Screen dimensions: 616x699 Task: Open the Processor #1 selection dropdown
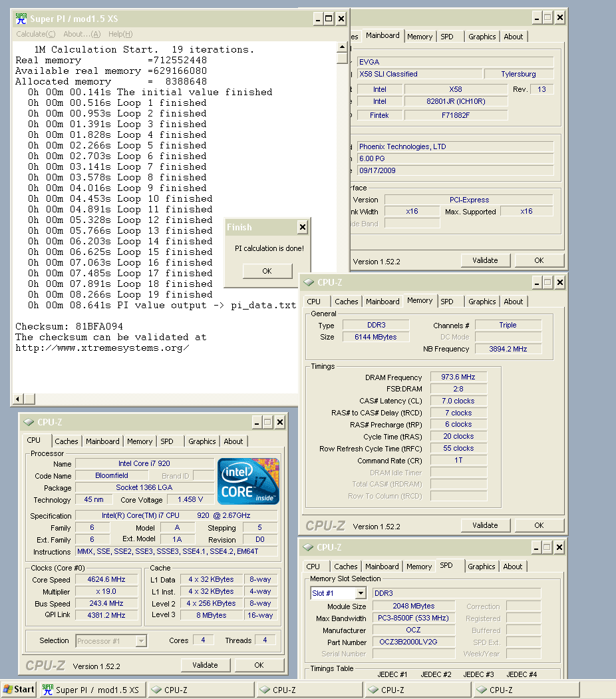pyautogui.click(x=141, y=641)
